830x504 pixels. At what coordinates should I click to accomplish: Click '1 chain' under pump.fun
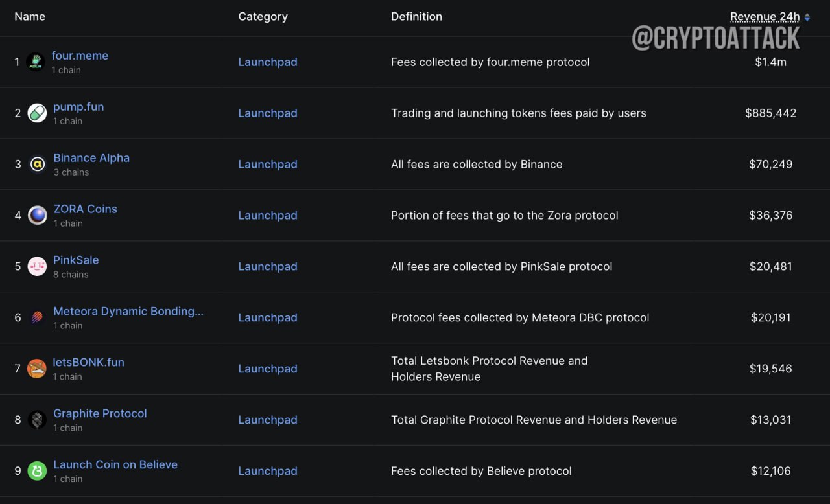pos(67,121)
